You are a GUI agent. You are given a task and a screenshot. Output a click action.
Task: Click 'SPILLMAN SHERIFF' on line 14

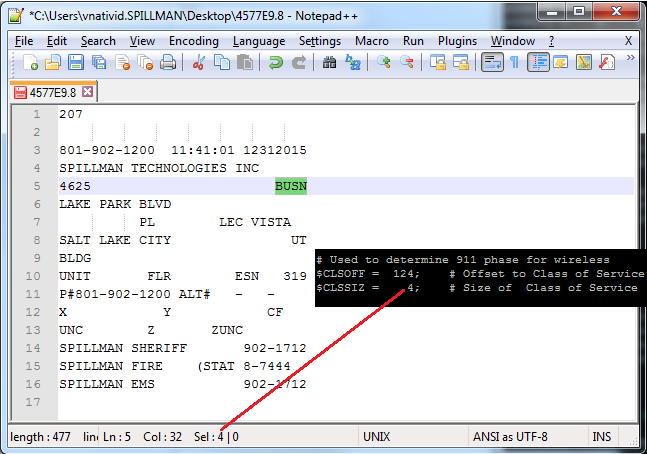123,348
